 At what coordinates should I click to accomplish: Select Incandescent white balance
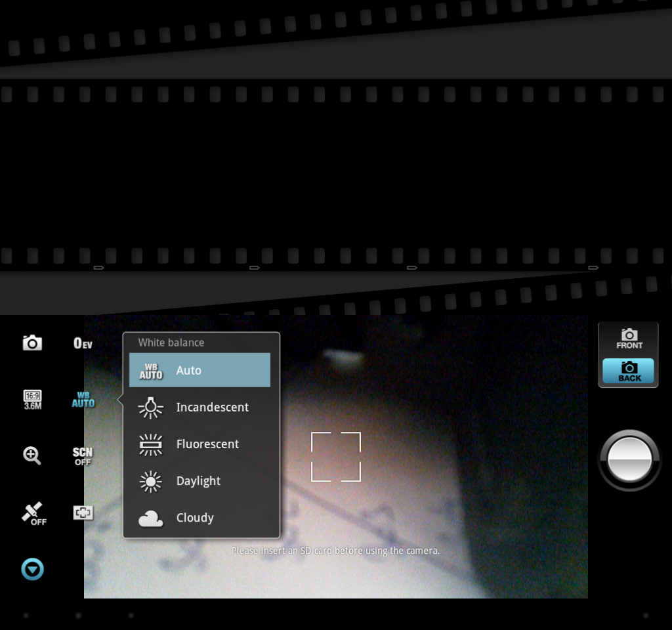199,407
